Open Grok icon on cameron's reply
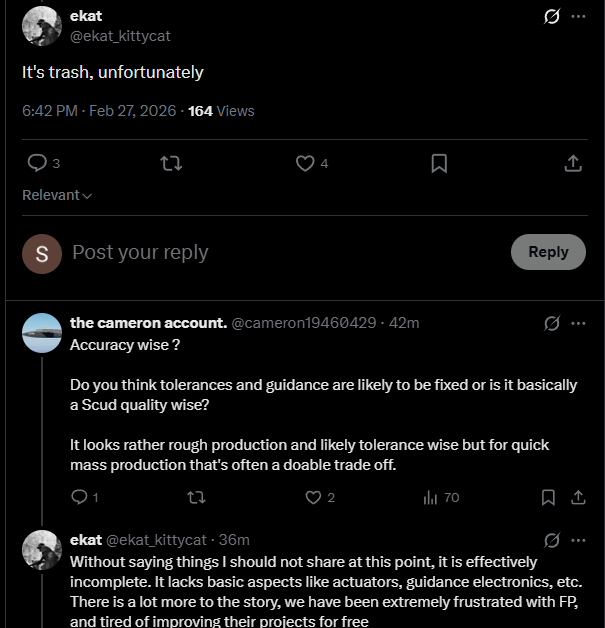 [551, 323]
